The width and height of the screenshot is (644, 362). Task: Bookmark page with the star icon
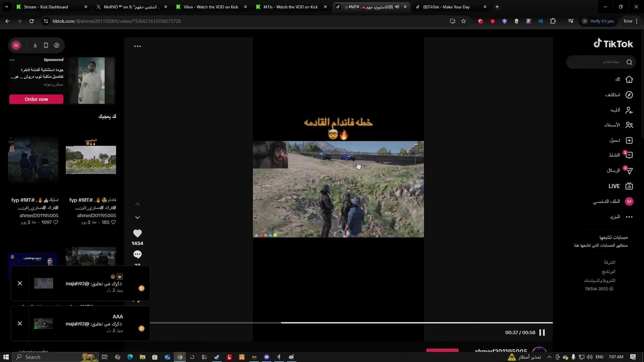[x=463, y=21]
